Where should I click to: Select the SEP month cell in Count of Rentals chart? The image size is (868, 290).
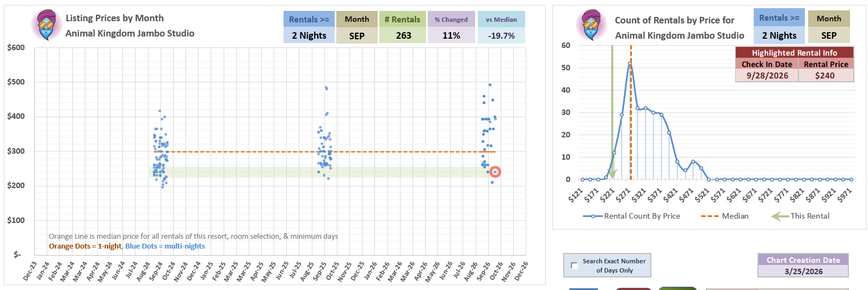pos(828,35)
